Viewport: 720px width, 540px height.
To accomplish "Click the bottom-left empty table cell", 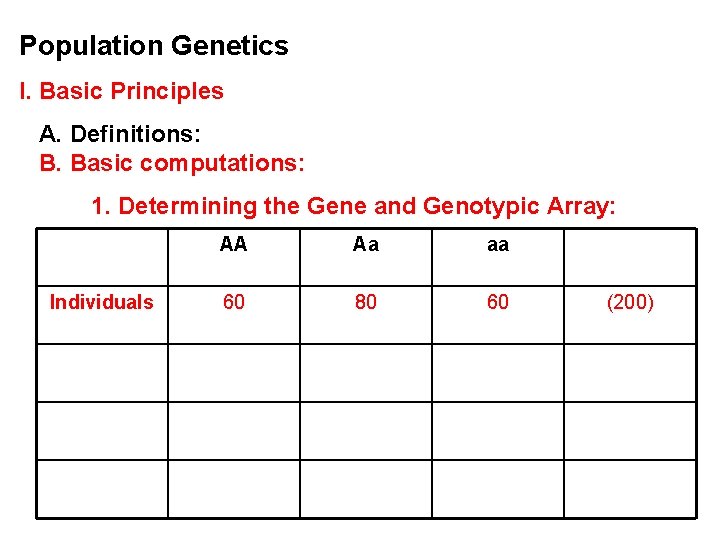I will click(102, 488).
